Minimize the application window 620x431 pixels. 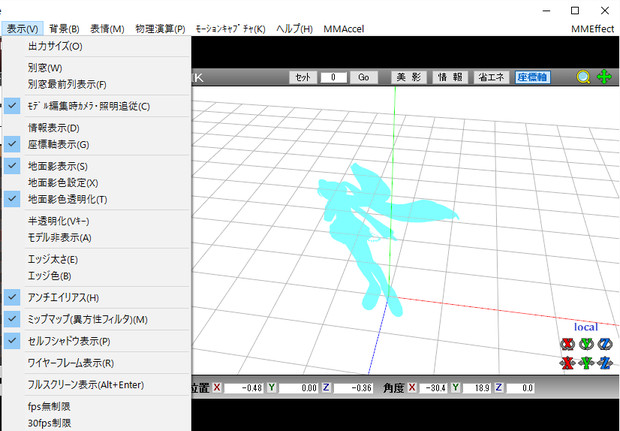click(546, 11)
